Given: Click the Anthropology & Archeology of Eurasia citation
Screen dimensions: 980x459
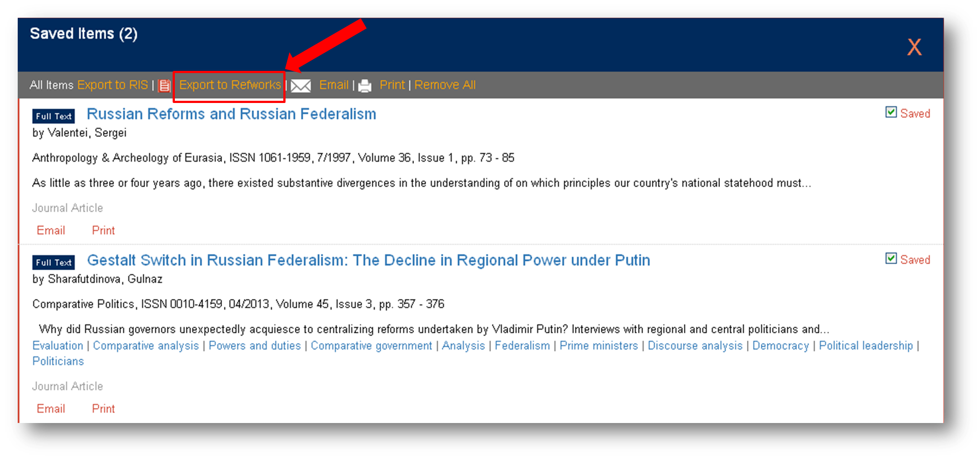Looking at the screenshot, I should click(273, 158).
